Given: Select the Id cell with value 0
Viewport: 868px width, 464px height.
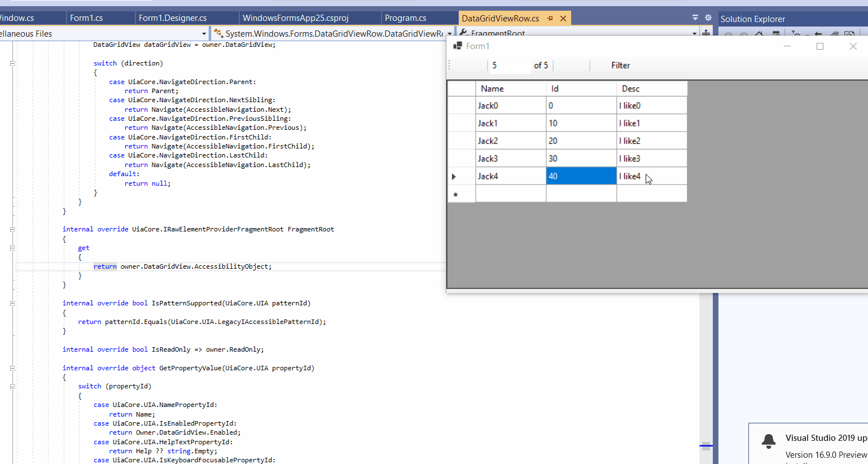Looking at the screenshot, I should (x=581, y=106).
